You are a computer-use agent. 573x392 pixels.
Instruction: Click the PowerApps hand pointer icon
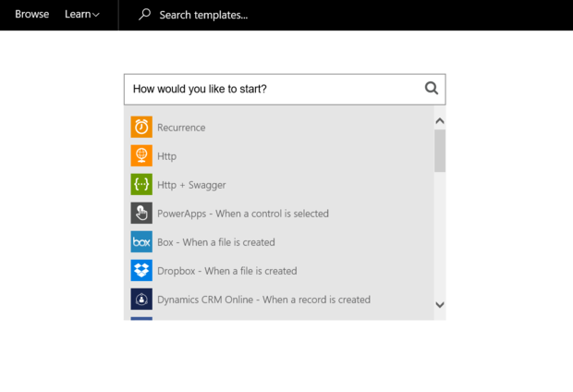(141, 213)
